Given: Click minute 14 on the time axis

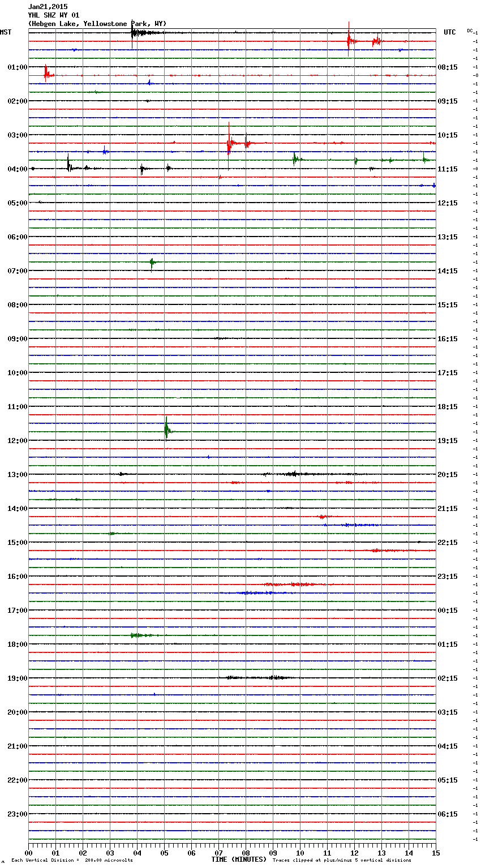Looking at the screenshot, I should click(409, 853).
